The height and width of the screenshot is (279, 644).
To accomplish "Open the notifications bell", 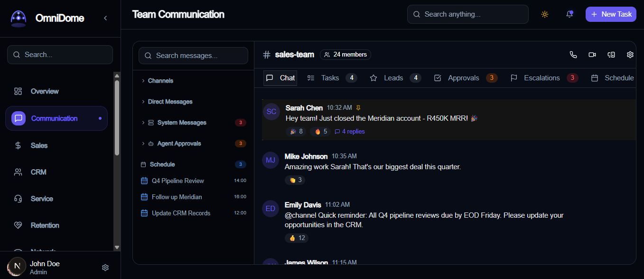I will [569, 14].
